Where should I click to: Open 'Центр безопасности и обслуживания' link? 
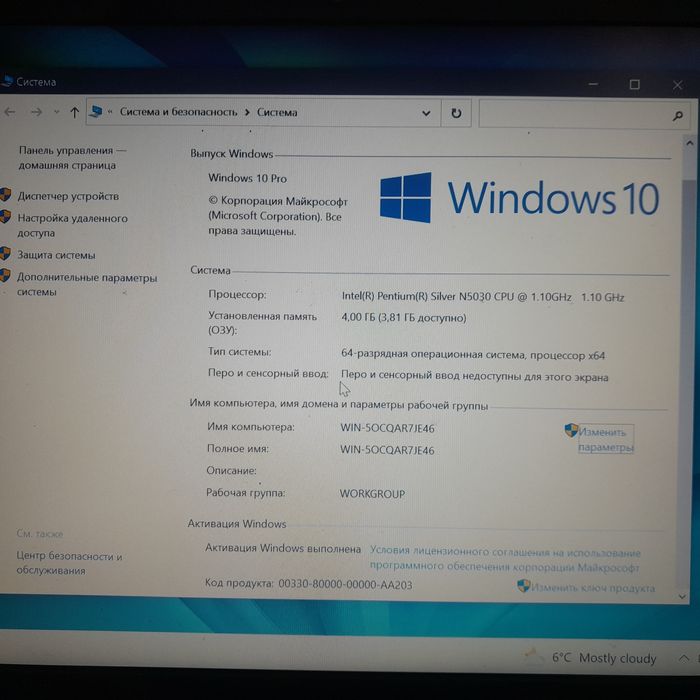69,563
